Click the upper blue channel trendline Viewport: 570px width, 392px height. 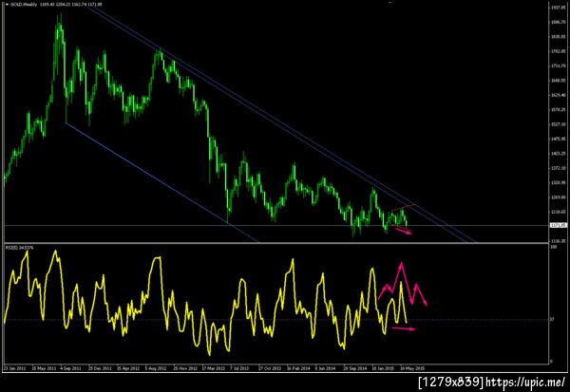pos(282,125)
